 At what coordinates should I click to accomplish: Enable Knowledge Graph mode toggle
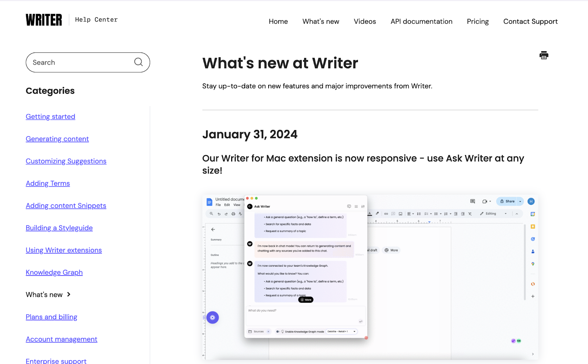[278, 331]
